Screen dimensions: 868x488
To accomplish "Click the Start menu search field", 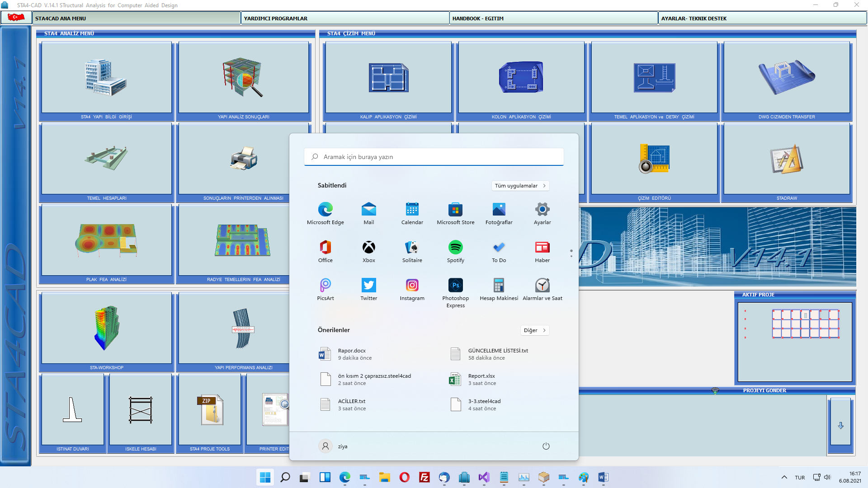I will click(x=434, y=157).
